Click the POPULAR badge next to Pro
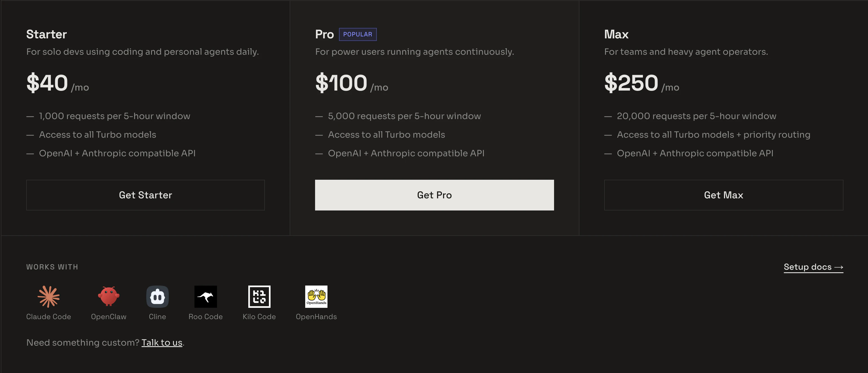Image resolution: width=868 pixels, height=373 pixels. click(x=358, y=34)
